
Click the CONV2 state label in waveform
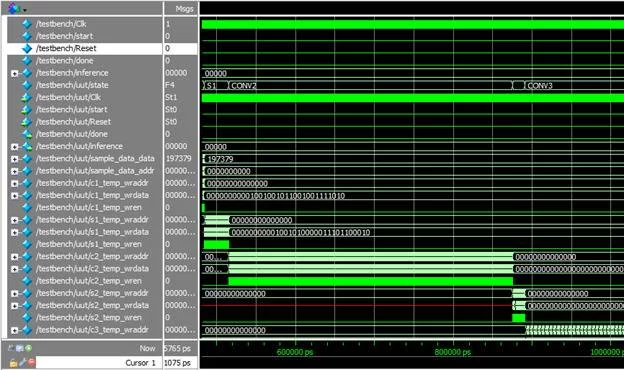[x=244, y=86]
